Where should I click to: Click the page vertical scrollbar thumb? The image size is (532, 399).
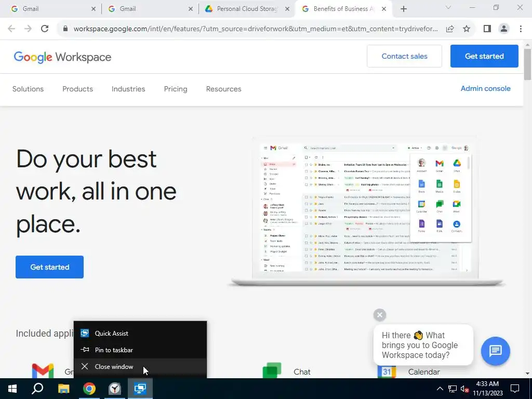(527, 64)
